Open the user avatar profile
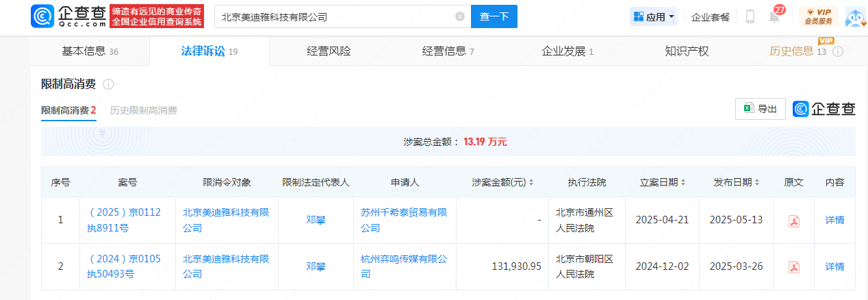The image size is (868, 300). pos(855,16)
